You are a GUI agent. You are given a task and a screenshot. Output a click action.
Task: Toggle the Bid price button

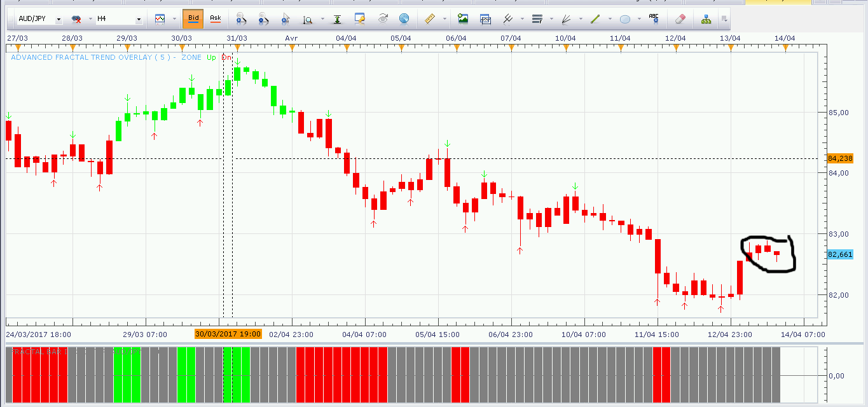pos(193,18)
